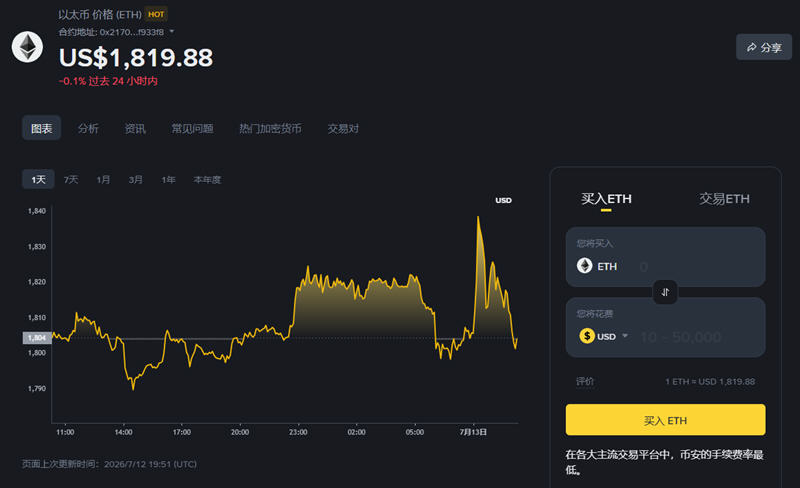The height and width of the screenshot is (488, 800).
Task: Click the yellow 买入 ETH button
Action: click(x=665, y=420)
